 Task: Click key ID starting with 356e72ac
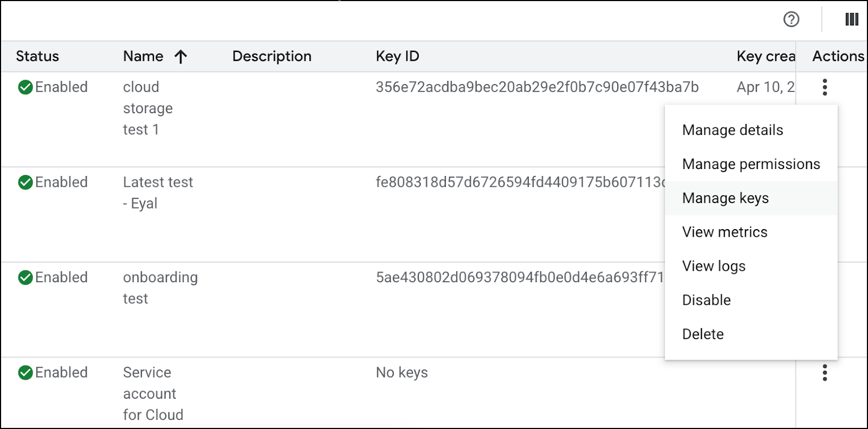click(x=537, y=87)
